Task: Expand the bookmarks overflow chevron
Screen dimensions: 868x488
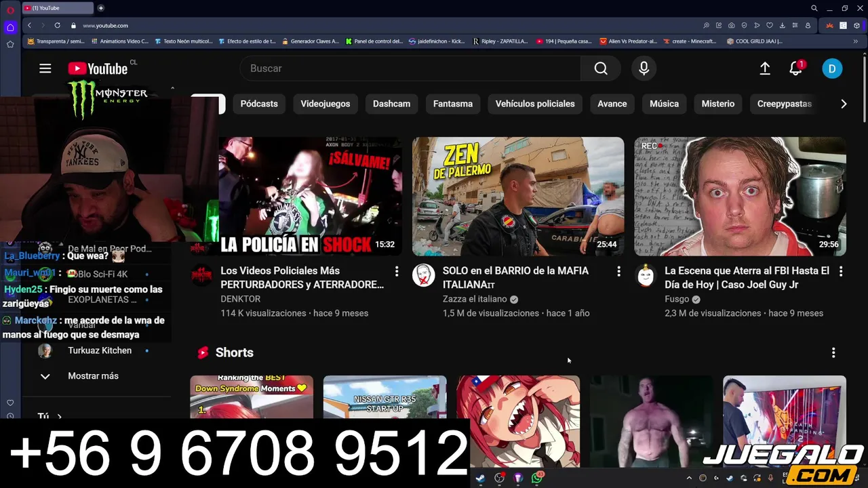Action: (x=855, y=41)
